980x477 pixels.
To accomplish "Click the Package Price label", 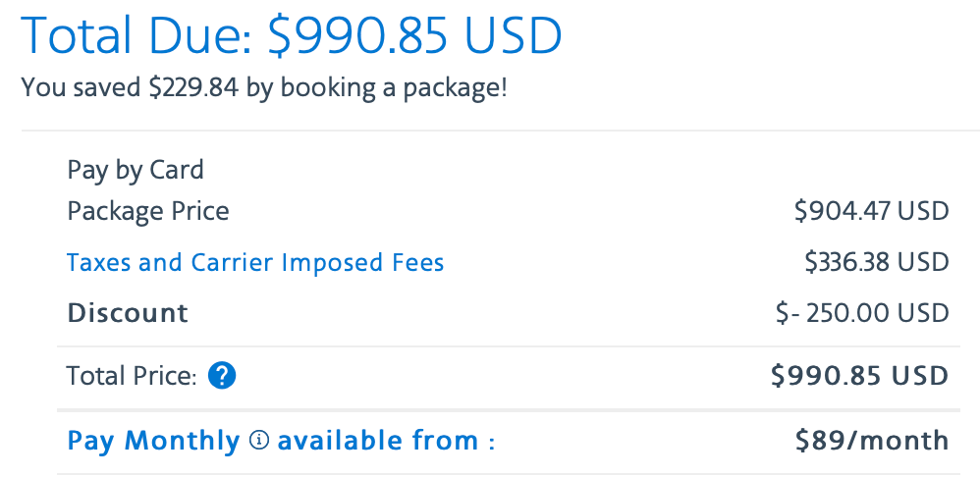I will click(x=148, y=212).
